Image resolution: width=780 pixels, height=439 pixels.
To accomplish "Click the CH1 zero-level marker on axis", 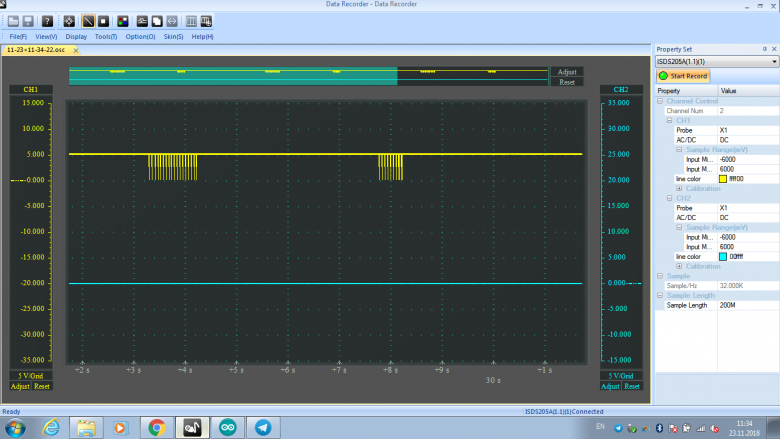I will click(19, 180).
